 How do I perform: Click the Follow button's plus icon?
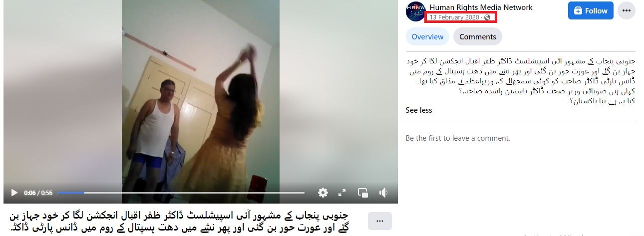pyautogui.click(x=578, y=11)
